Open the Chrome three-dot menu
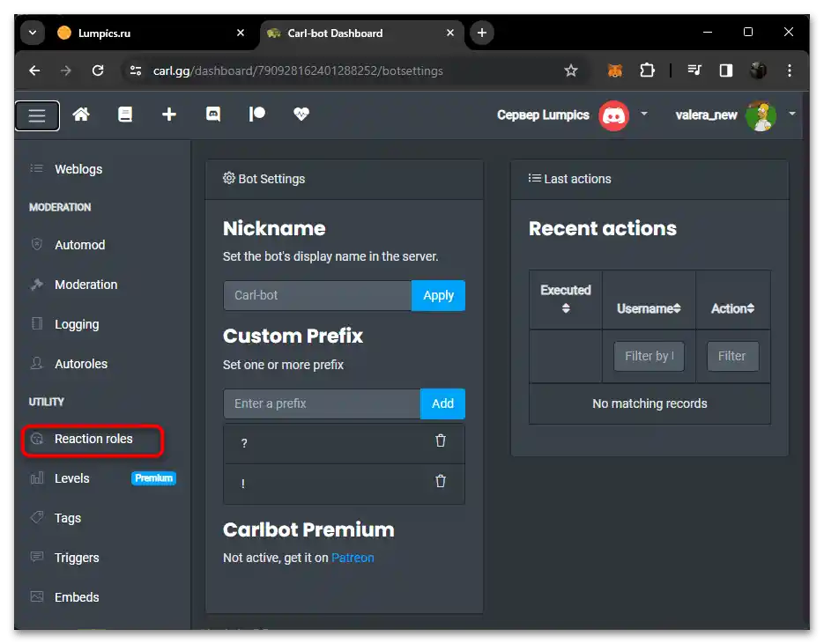The image size is (824, 644). [x=790, y=70]
